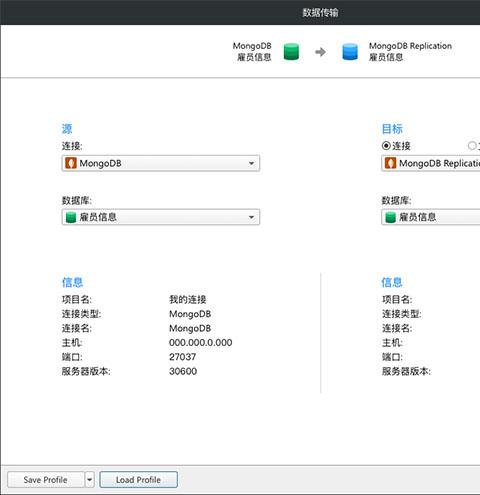This screenshot has height=495, width=480.
Task: Click the host value 000.000.0.000
Action: [201, 342]
